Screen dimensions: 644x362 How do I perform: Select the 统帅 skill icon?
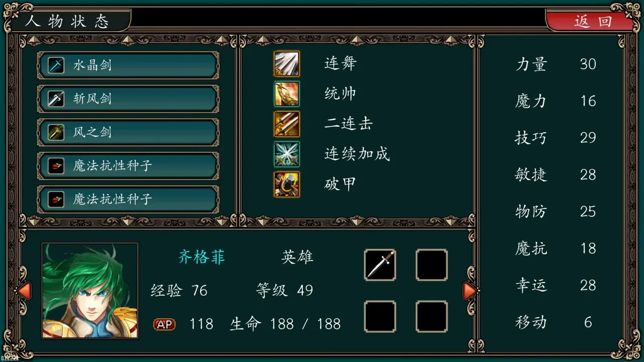[287, 94]
